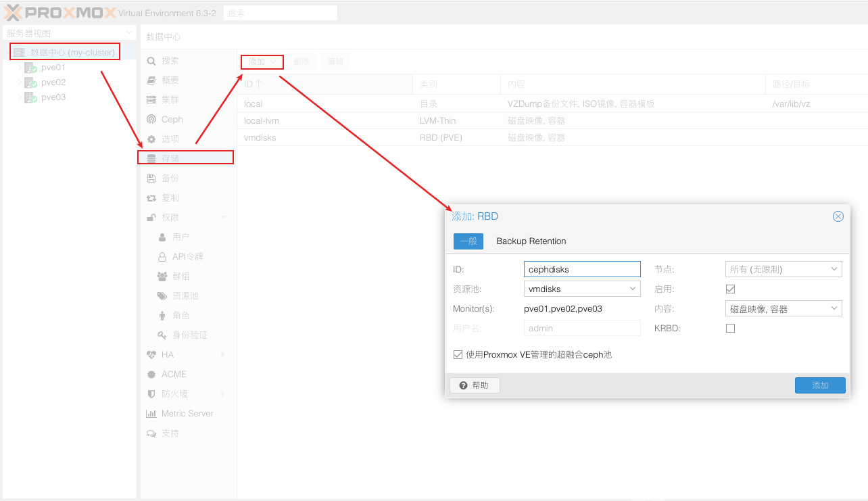868x501 pixels.
Task: Switch to the Backup Retention tab
Action: pyautogui.click(x=531, y=241)
